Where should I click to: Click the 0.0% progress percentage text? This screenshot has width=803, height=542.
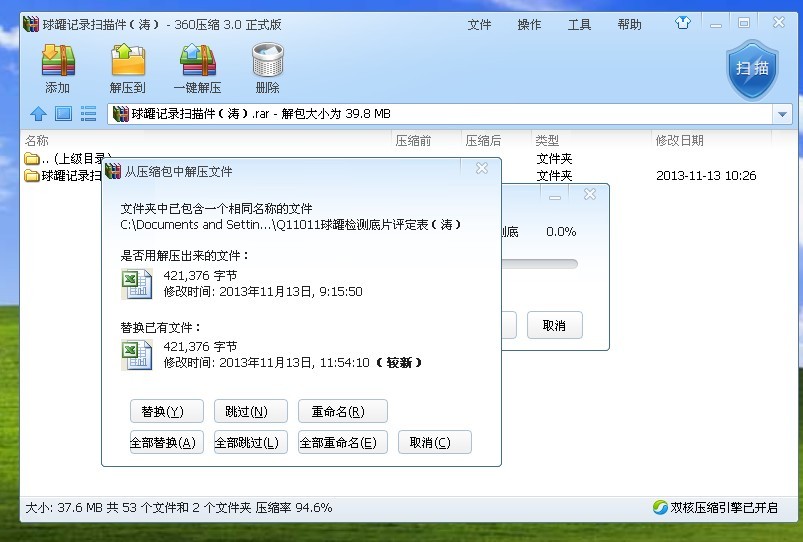561,232
